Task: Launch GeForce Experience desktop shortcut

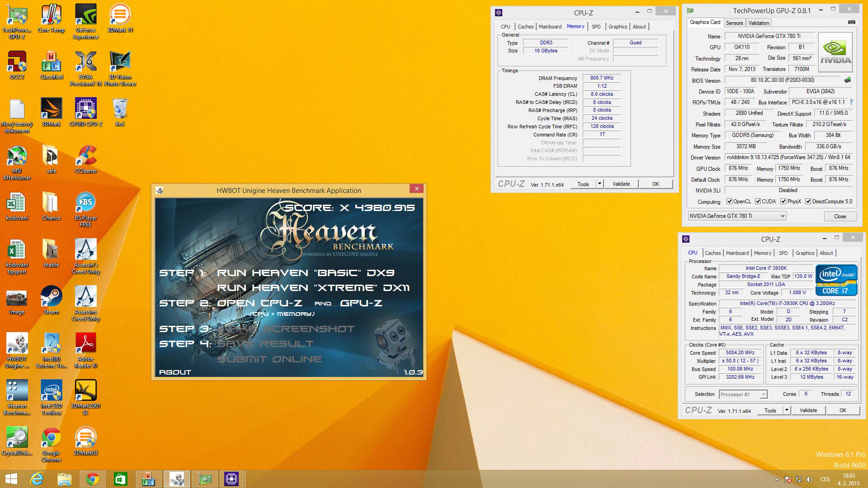Action: point(86,21)
